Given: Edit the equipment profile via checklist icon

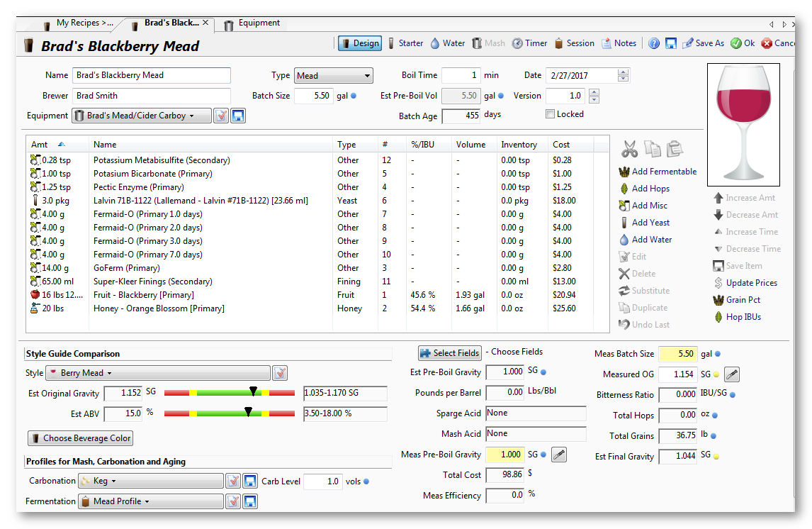Looking at the screenshot, I should coord(221,116).
